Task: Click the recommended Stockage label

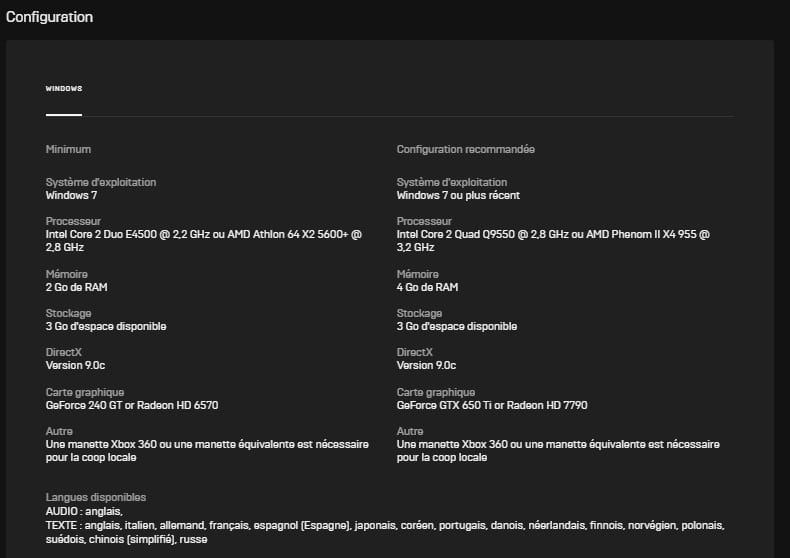Action: pos(419,313)
